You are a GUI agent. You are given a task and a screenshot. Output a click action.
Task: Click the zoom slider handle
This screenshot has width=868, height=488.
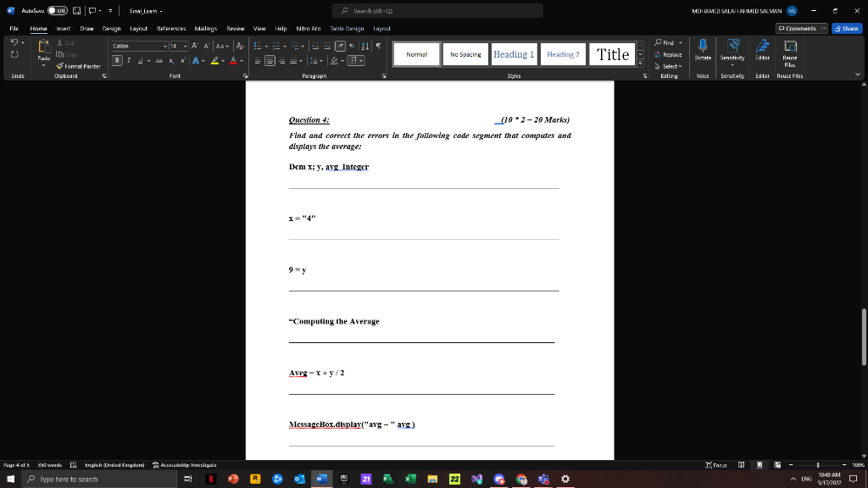[818, 465]
